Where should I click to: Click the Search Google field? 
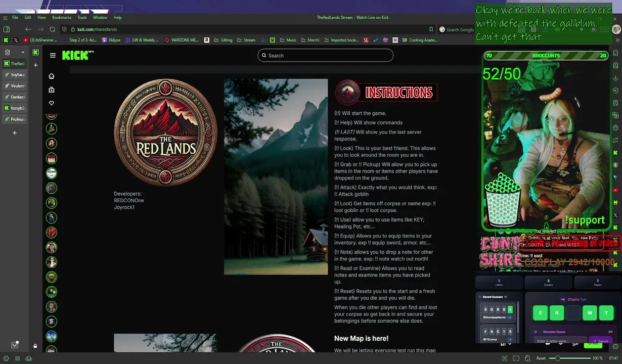(456, 29)
